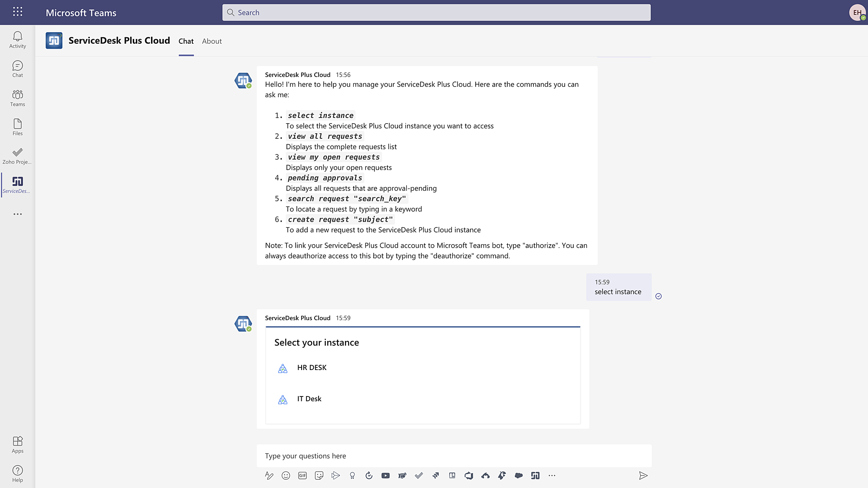Viewport: 868px width, 488px height.
Task: Show more added apps ellipsis in sidebar
Action: click(x=17, y=214)
